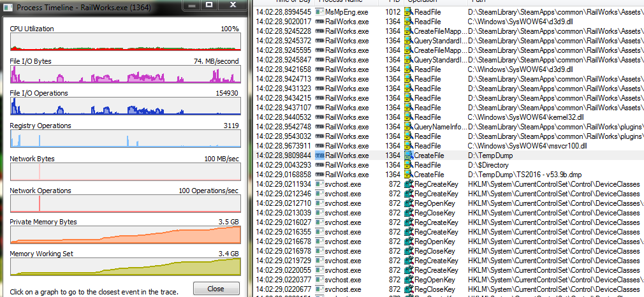Click highlighted RailWorks.exe icon at 14:02:28,9809844
Viewport: 644px width, 297px height.
[x=319, y=156]
